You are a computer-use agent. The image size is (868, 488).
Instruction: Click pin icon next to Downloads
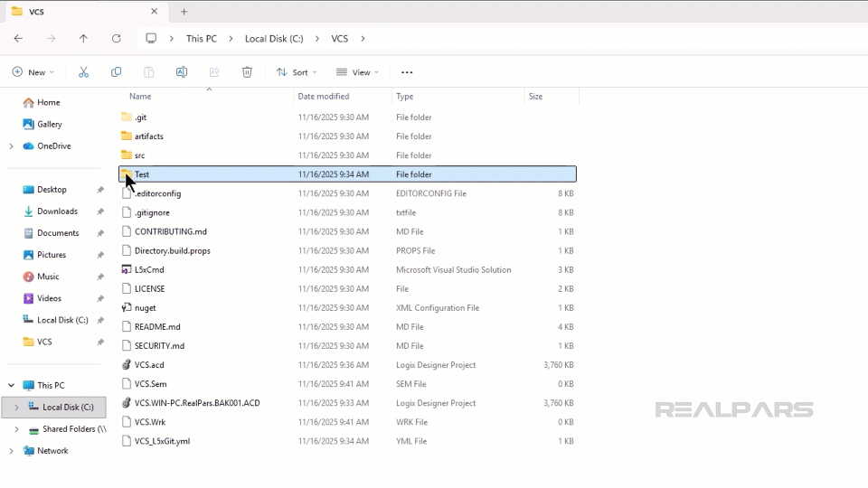(100, 211)
